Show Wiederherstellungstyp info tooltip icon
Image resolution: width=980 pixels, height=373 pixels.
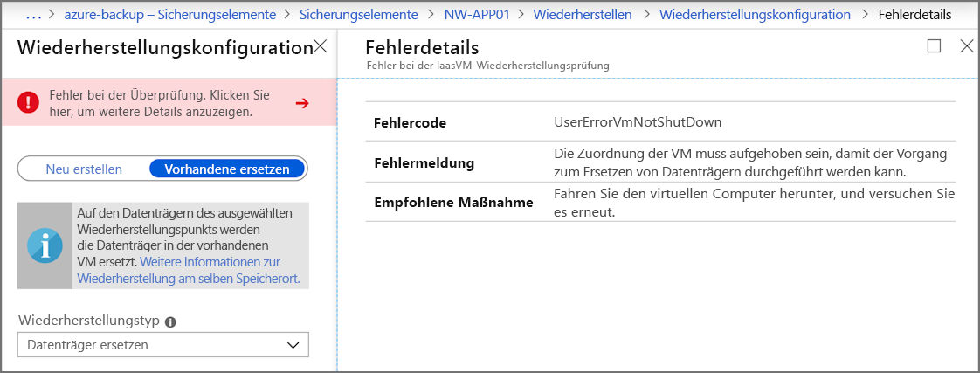[x=170, y=322]
